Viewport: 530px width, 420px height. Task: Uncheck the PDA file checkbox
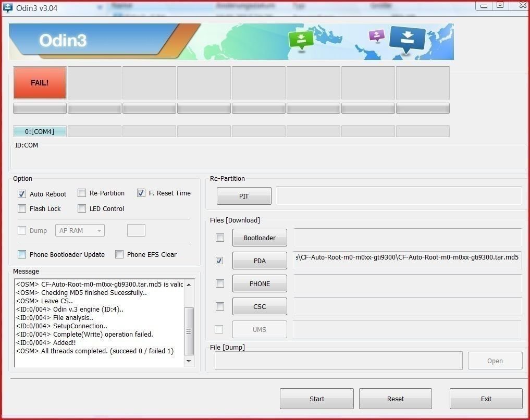[x=219, y=261]
